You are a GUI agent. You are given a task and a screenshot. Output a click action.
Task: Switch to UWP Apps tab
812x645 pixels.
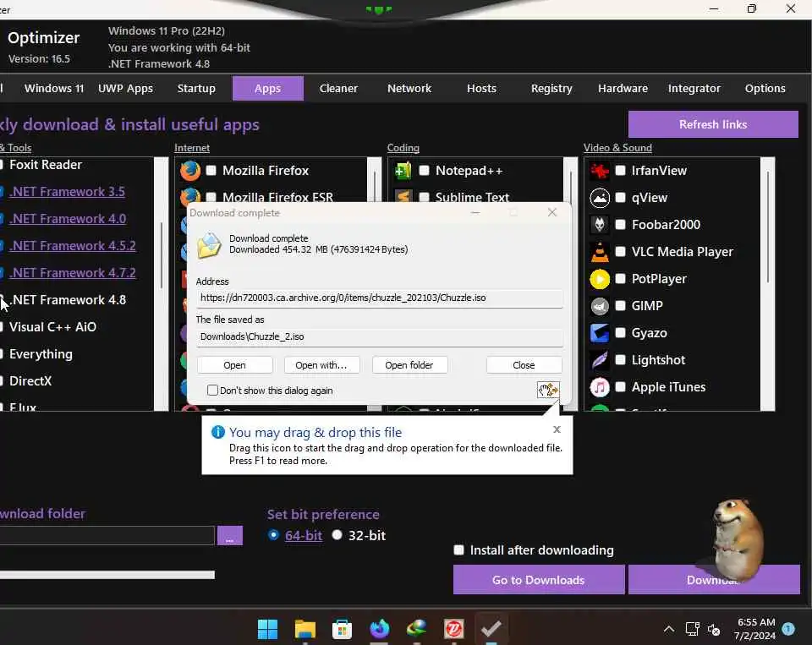(125, 89)
